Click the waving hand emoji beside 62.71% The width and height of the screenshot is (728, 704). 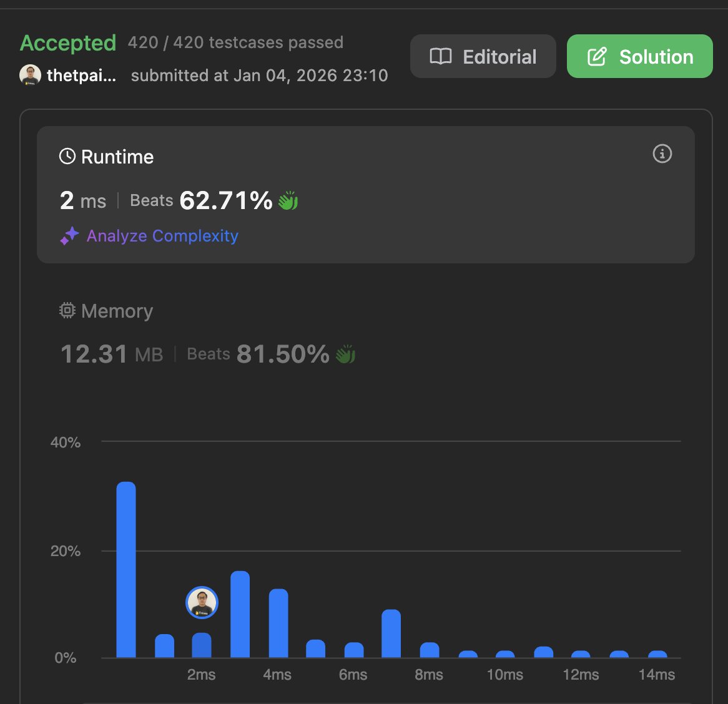coord(288,200)
